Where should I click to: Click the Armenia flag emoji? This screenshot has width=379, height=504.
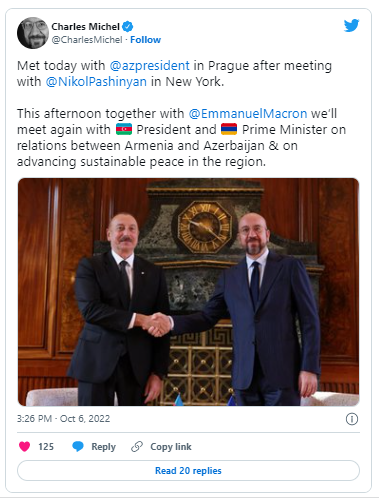(x=229, y=129)
